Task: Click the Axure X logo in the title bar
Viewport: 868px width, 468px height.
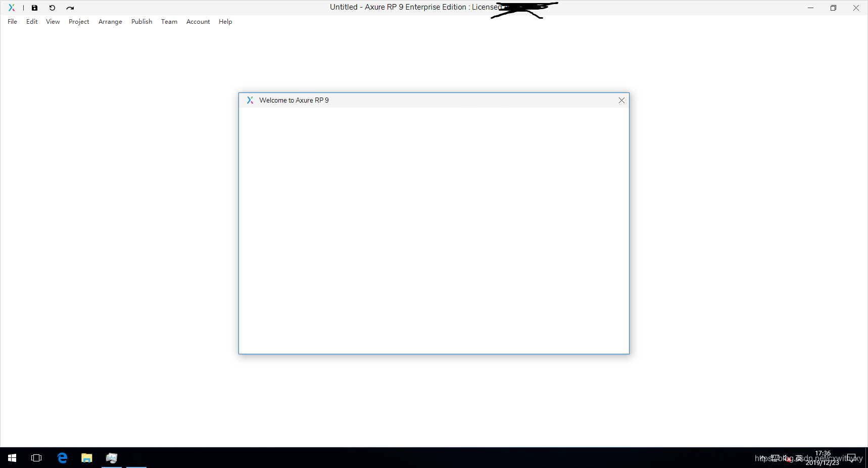Action: click(12, 8)
